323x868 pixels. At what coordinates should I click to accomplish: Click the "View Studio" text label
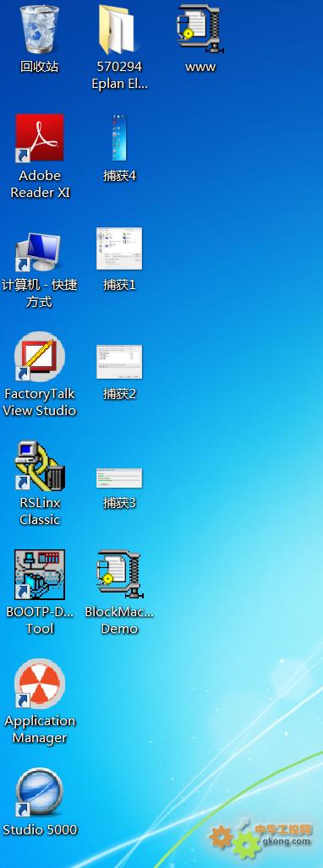click(40, 411)
